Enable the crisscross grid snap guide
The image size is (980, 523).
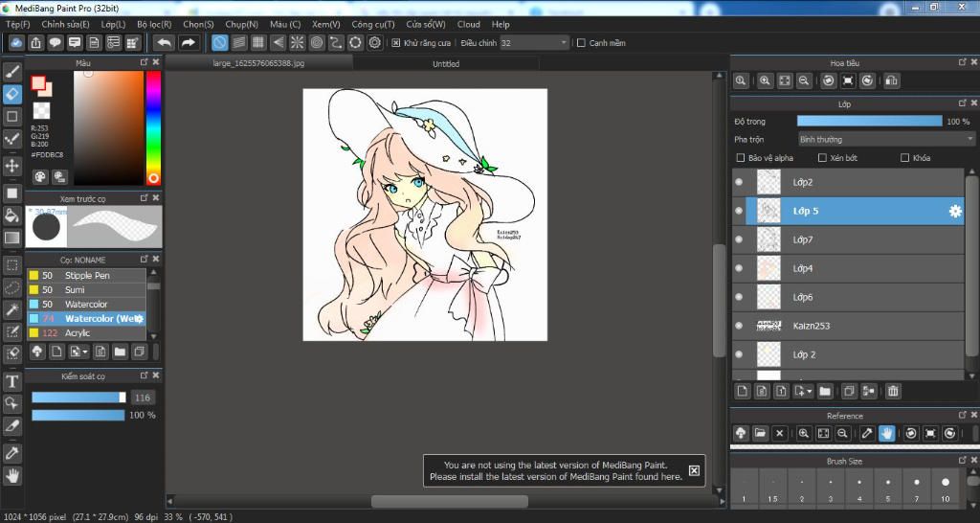click(258, 42)
